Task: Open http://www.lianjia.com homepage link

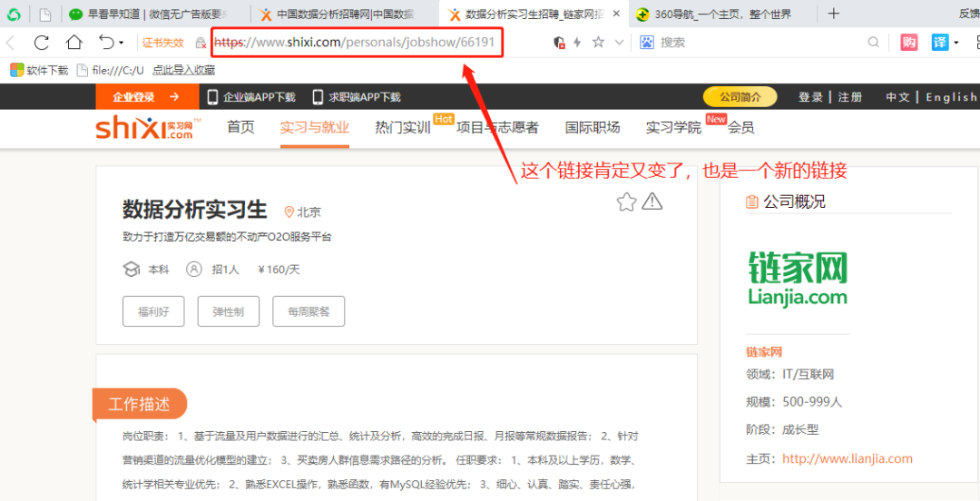Action: 848,458
